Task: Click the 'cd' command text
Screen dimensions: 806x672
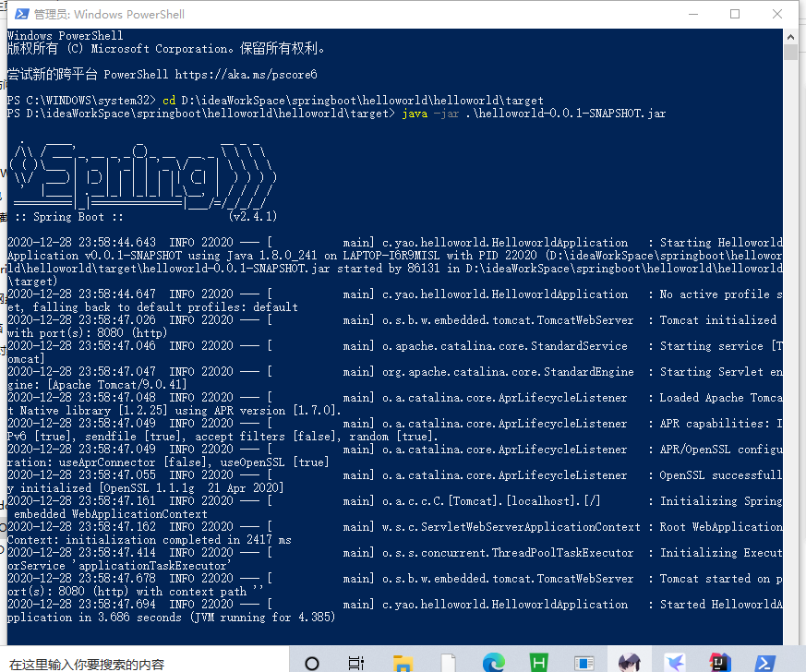Action: (x=169, y=101)
